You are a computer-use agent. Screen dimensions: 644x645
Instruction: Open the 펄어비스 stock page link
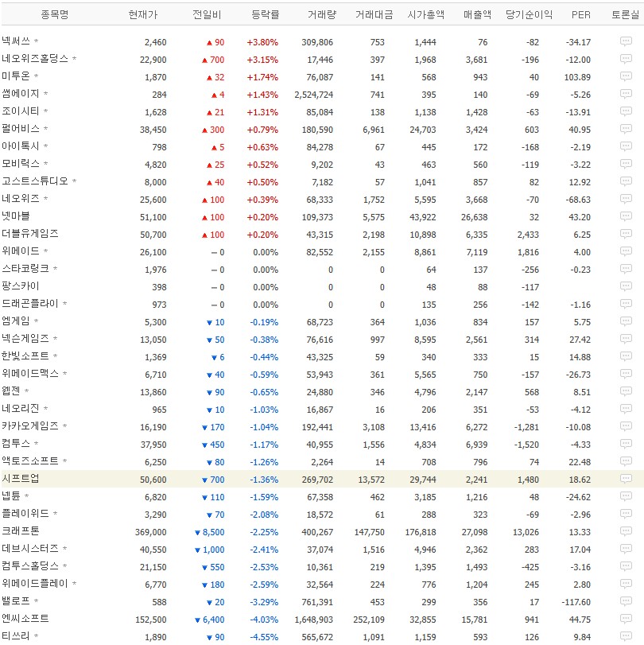21,128
